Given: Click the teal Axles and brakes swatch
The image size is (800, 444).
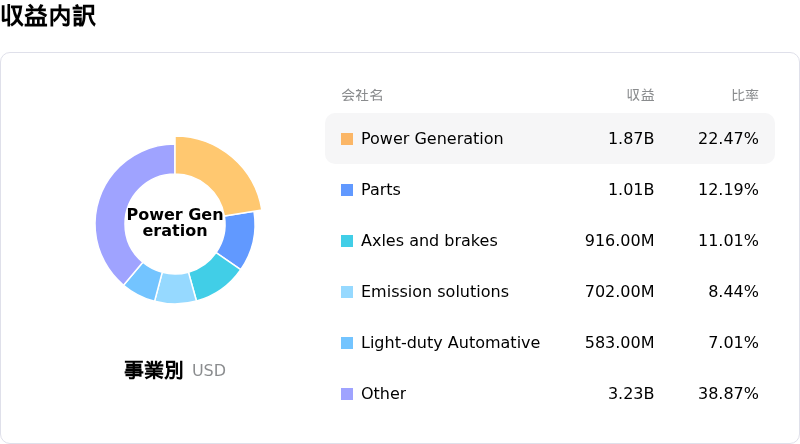Looking at the screenshot, I should tap(347, 241).
